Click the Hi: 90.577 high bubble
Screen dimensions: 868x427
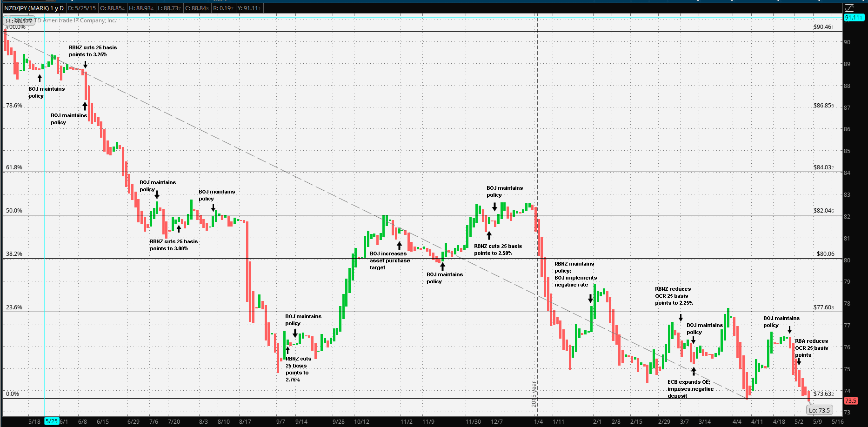19,21
